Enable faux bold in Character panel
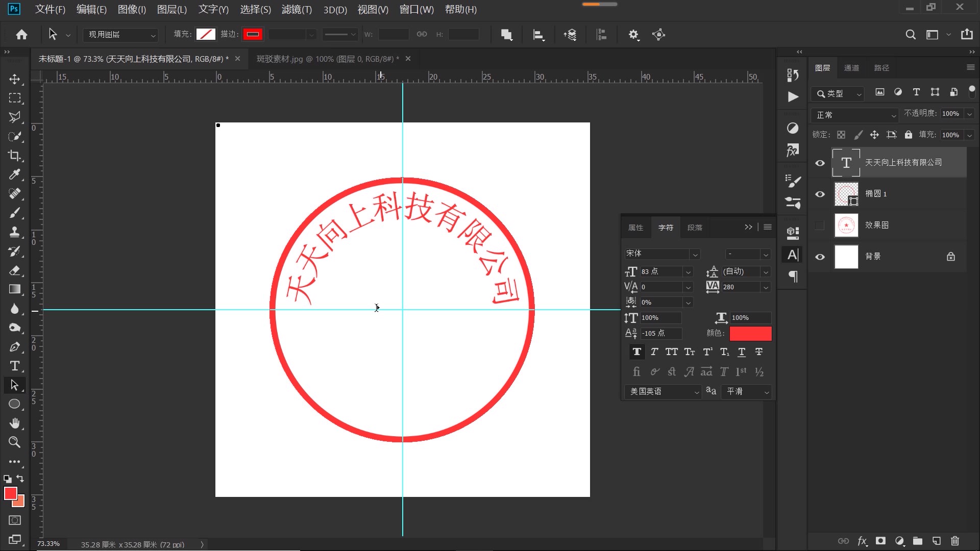980x551 pixels. coord(636,352)
